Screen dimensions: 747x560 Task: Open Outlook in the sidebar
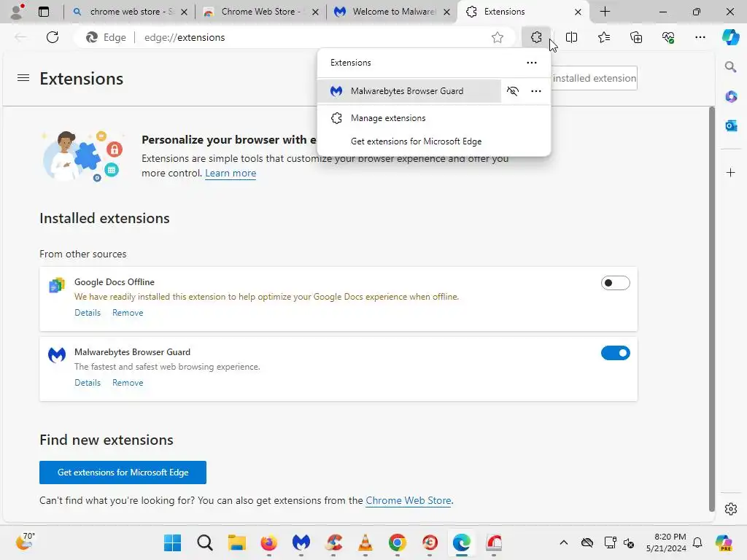click(730, 125)
